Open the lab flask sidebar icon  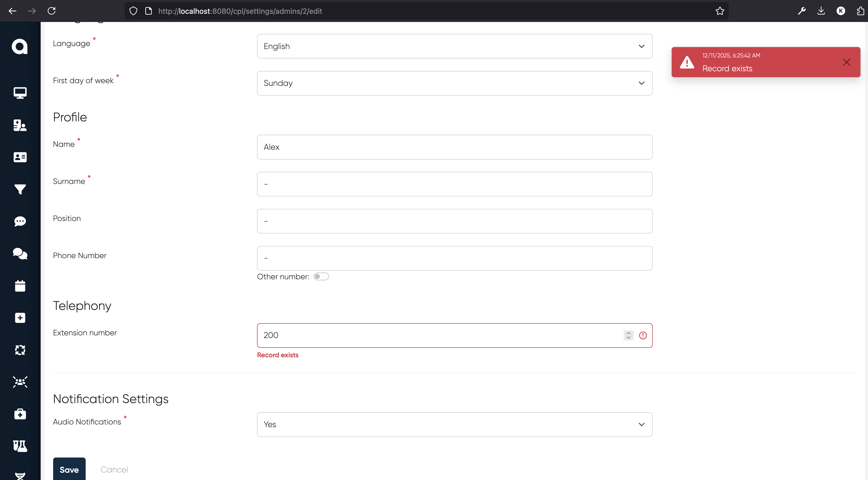point(20,446)
